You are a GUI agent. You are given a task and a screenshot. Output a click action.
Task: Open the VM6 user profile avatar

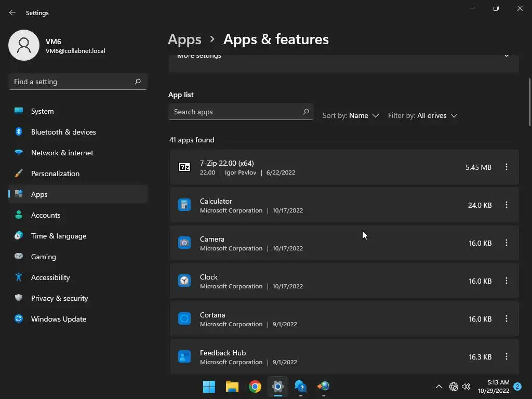24,45
